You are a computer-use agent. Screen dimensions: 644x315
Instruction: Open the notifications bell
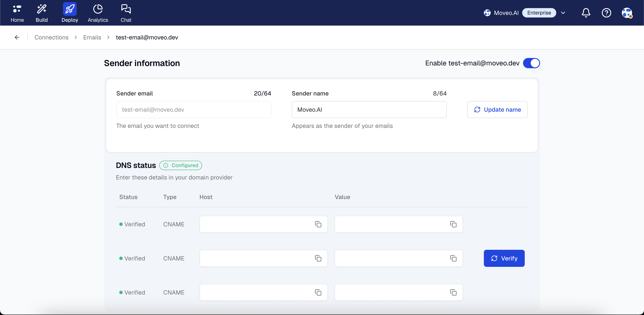586,13
